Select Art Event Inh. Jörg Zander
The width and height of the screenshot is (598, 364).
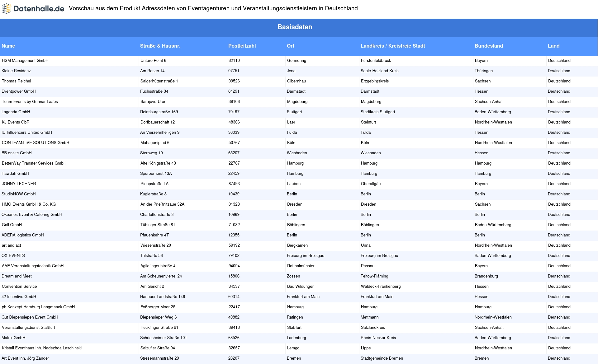(x=25, y=358)
